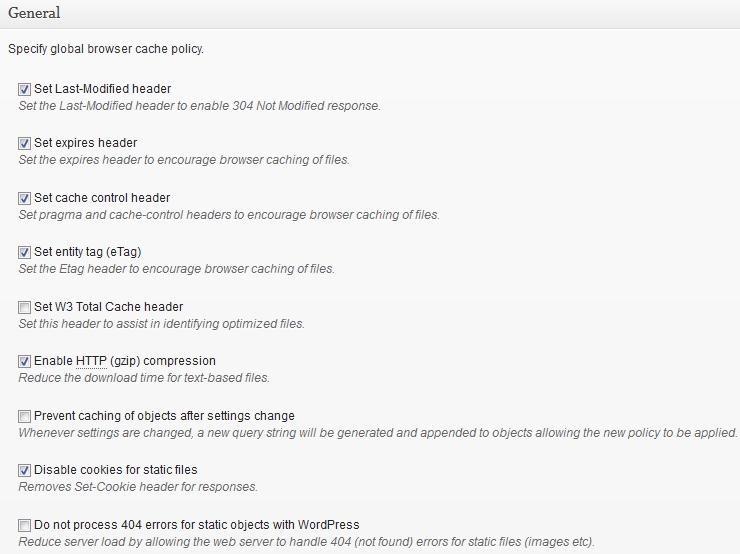Click the 'Prevent caching of objects' label text
740x554 pixels.
click(164, 416)
